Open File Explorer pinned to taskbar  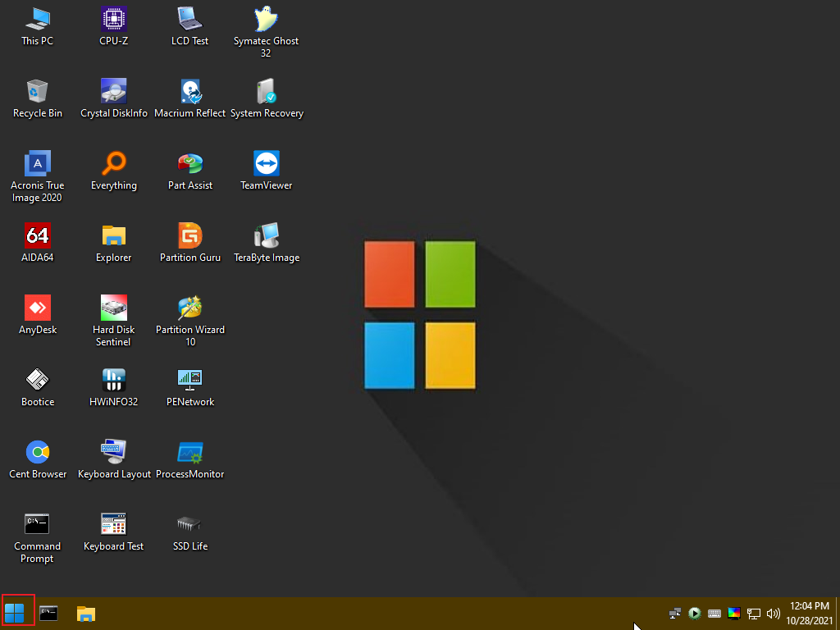tap(85, 614)
